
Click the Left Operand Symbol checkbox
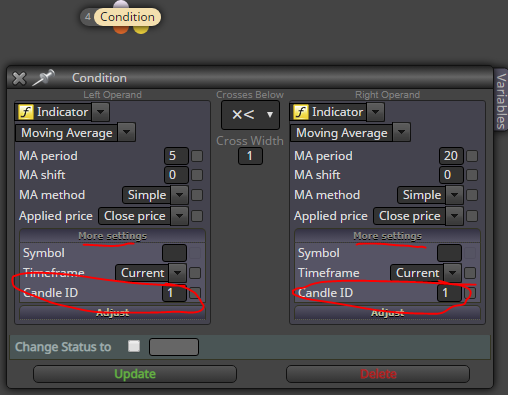click(195, 253)
